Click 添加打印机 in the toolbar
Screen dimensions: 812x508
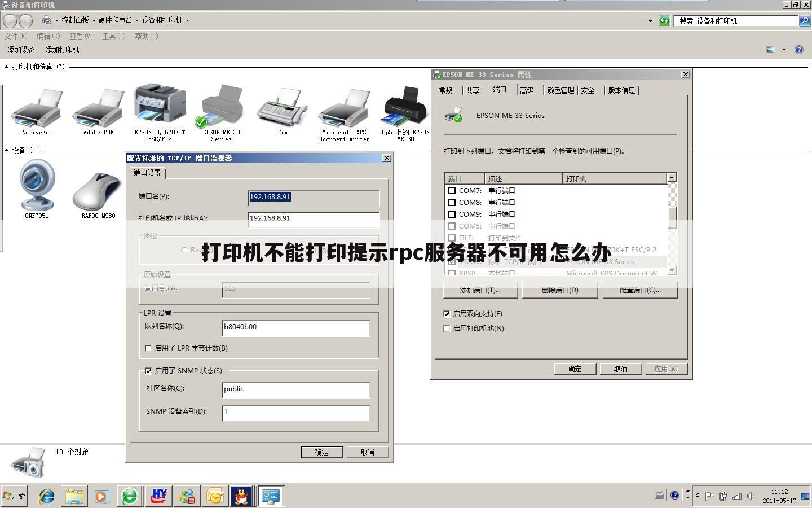[61, 50]
